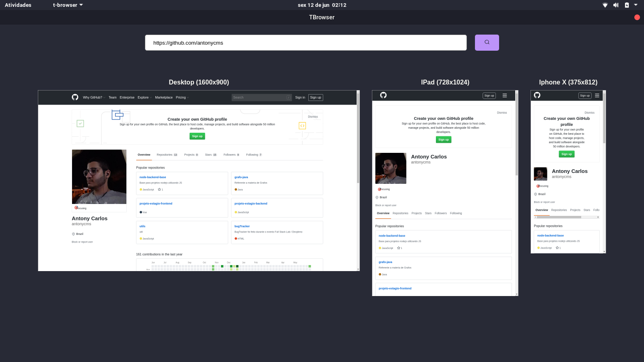Viewport: 644px width, 362px height.
Task: Click profile photo in iPad preview
Action: (391, 168)
